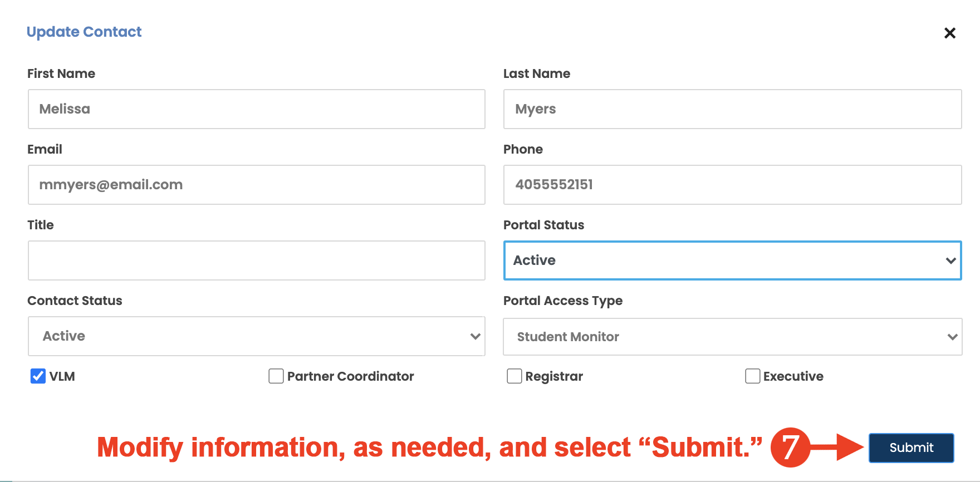980x482 pixels.
Task: Close the Update Contact dialog
Action: coord(949,33)
